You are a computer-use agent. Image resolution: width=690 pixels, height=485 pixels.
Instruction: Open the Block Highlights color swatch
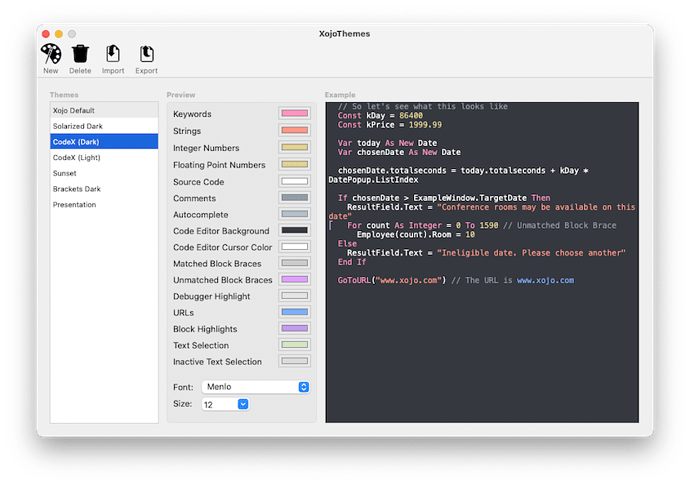point(294,328)
